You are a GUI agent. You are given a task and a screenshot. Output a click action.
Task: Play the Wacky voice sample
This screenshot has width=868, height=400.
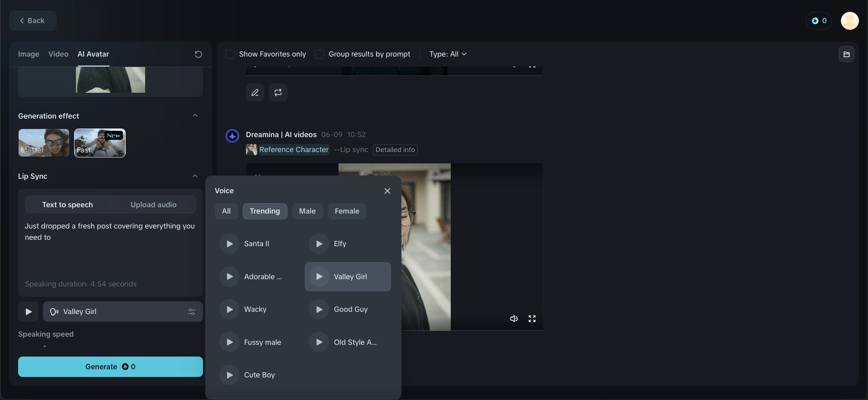pos(230,310)
